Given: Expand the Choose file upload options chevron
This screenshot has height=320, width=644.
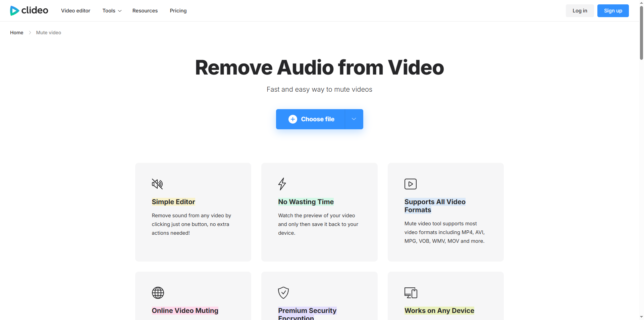Looking at the screenshot, I should click(354, 119).
